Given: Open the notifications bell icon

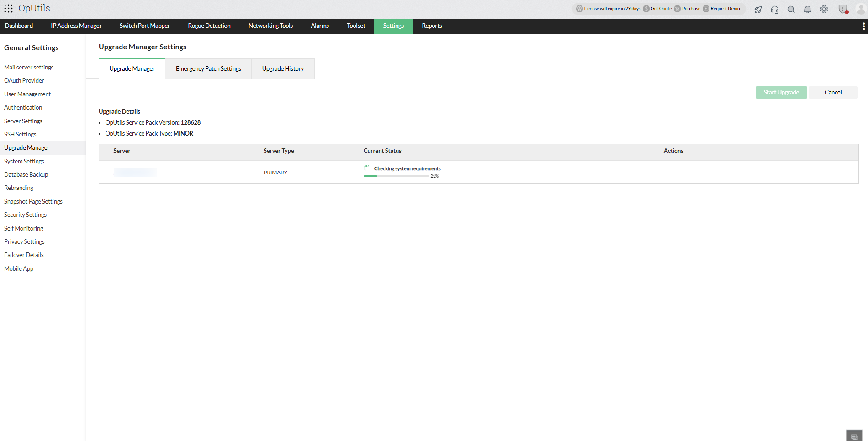Looking at the screenshot, I should [x=808, y=9].
